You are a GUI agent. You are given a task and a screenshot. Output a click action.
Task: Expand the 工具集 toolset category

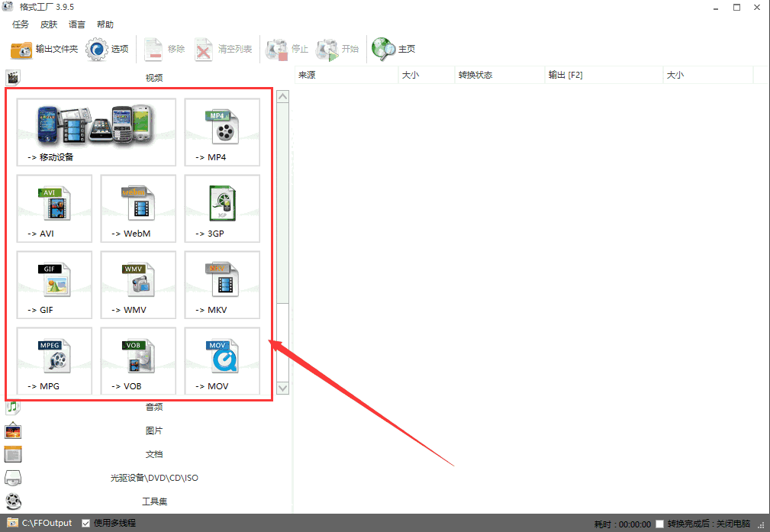pos(153,501)
